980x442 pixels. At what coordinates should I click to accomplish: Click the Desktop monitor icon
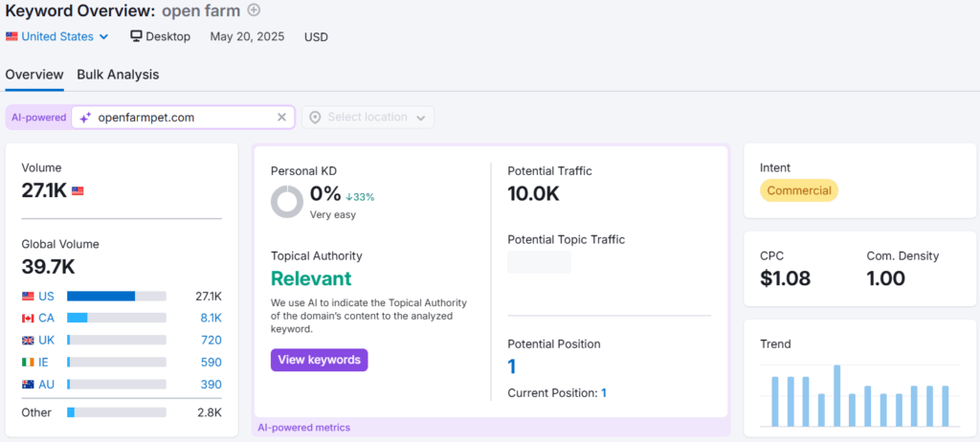(x=136, y=36)
